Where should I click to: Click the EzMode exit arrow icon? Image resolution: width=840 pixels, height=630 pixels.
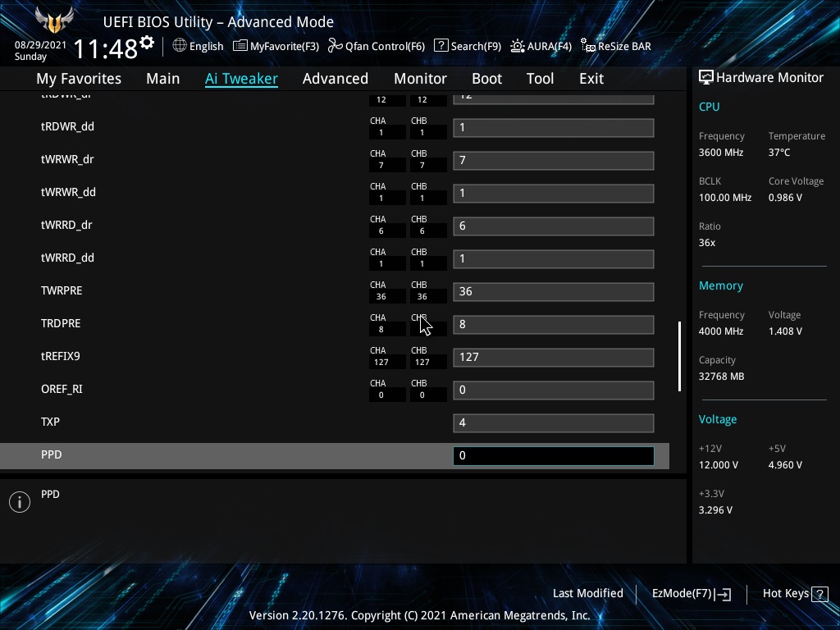pos(723,594)
